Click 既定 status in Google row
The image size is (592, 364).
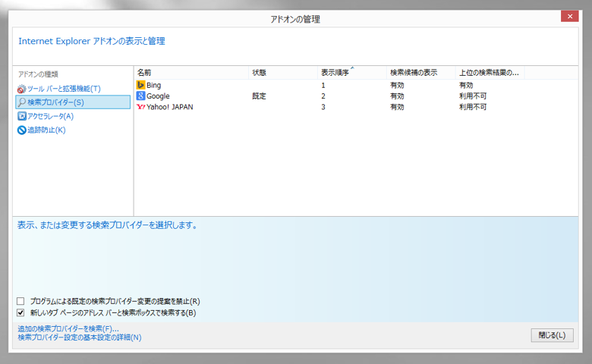pyautogui.click(x=259, y=96)
